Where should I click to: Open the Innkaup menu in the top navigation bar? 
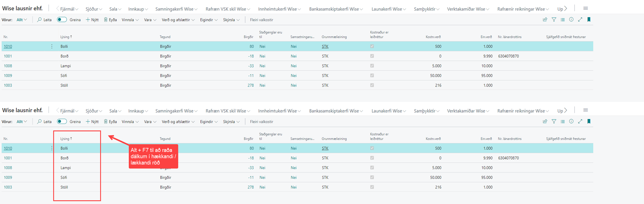pyautogui.click(x=138, y=9)
